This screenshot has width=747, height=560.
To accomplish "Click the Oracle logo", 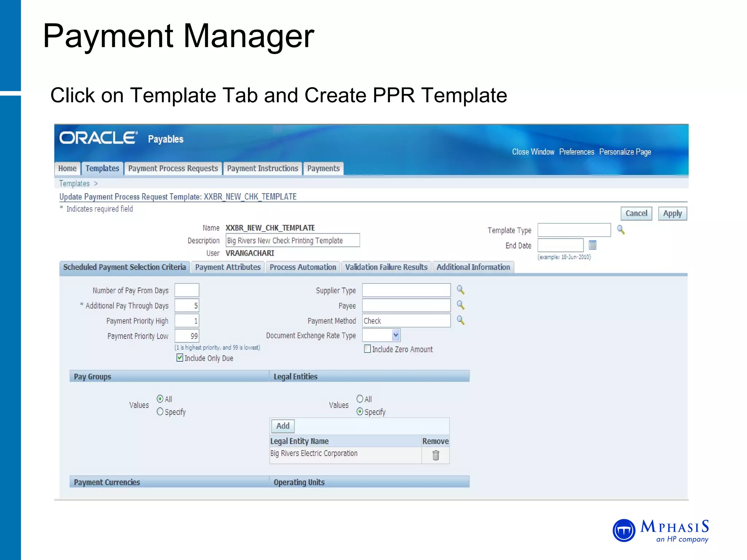I will 98,138.
